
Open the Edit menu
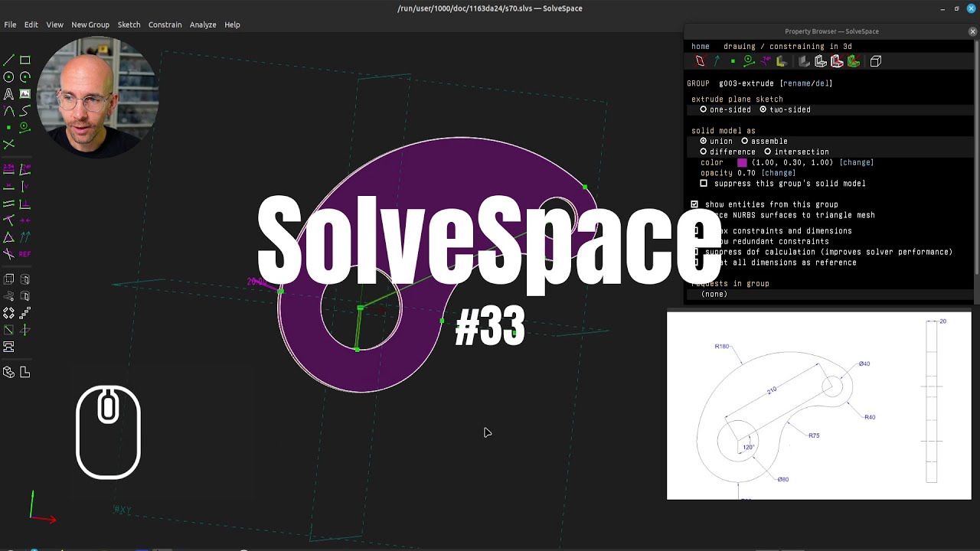tap(31, 24)
